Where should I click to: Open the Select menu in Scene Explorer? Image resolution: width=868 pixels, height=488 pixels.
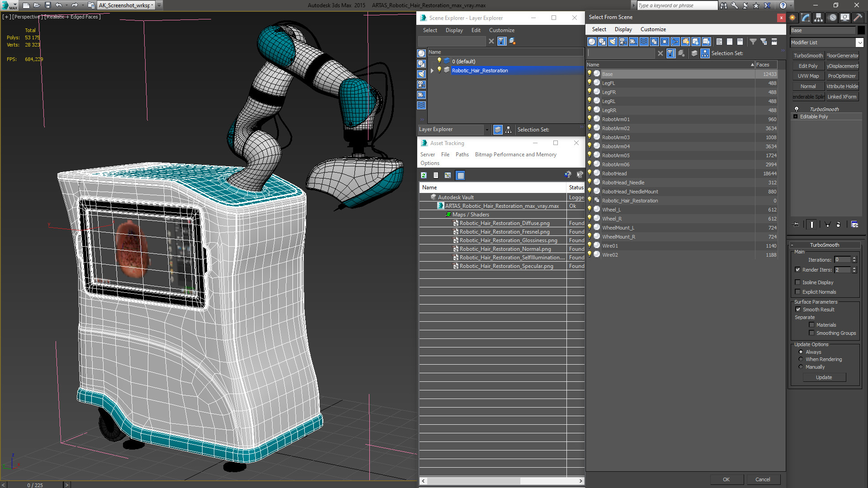click(x=430, y=30)
